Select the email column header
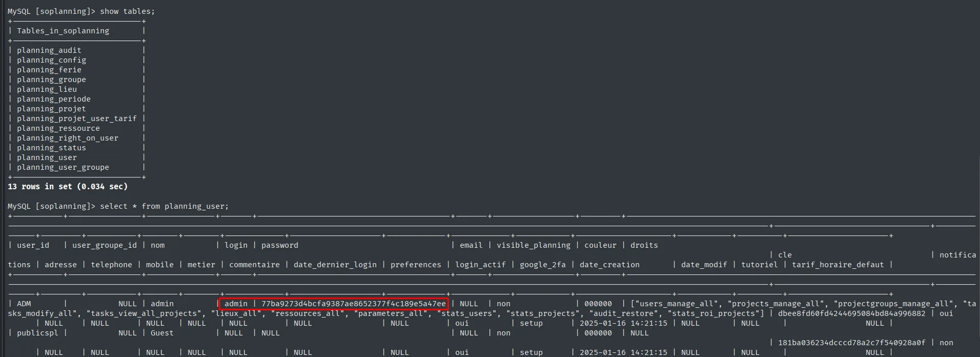The width and height of the screenshot is (980, 357). tap(471, 245)
